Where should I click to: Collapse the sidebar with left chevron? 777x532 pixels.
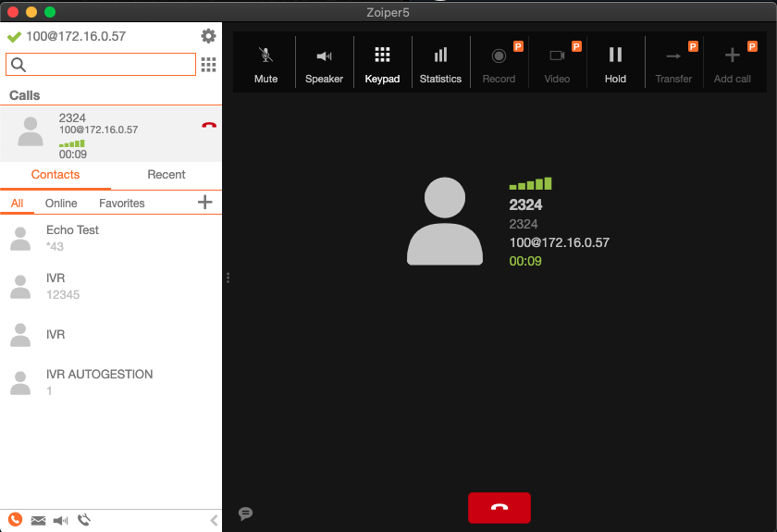click(x=214, y=520)
